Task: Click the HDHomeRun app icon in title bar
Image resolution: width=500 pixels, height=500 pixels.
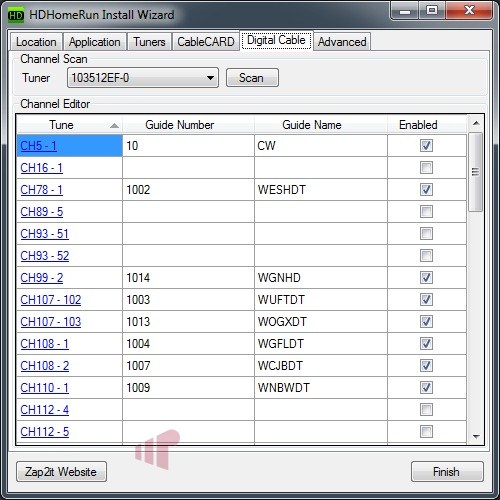Action: (x=15, y=15)
